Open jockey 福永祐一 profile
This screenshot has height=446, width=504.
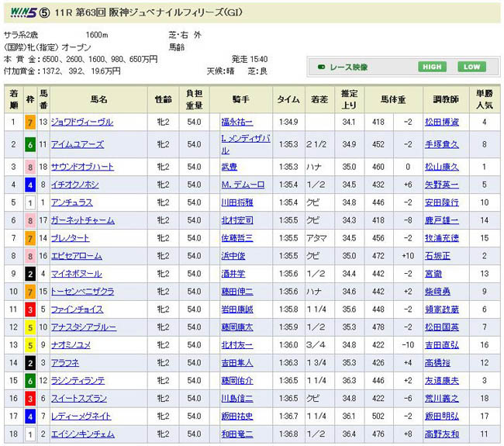[x=236, y=122]
